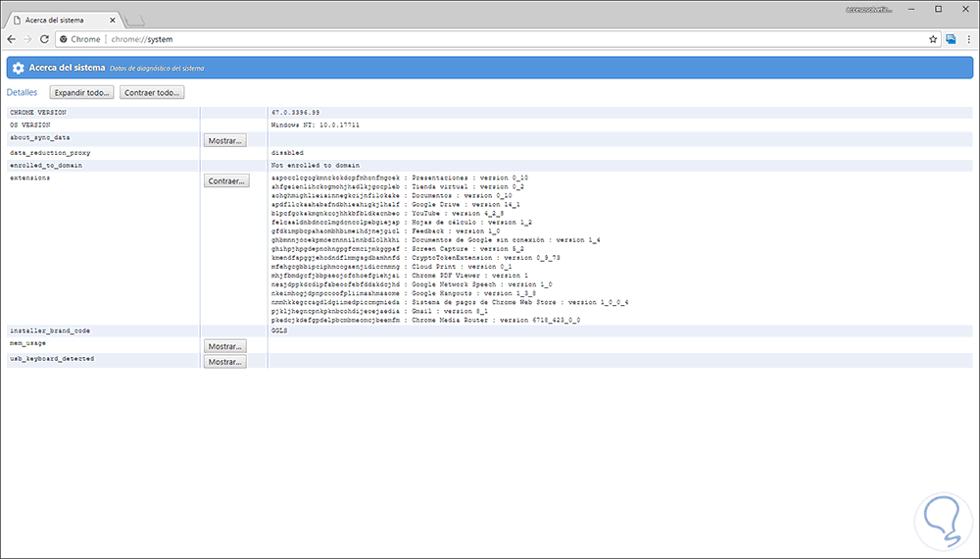Click 'Not enrolled to domain' value
This screenshot has width=980, height=559.
[x=315, y=166]
